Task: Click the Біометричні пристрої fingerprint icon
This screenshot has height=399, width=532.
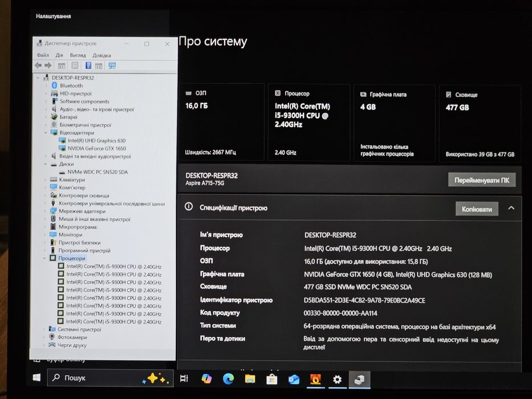Action: point(54,124)
